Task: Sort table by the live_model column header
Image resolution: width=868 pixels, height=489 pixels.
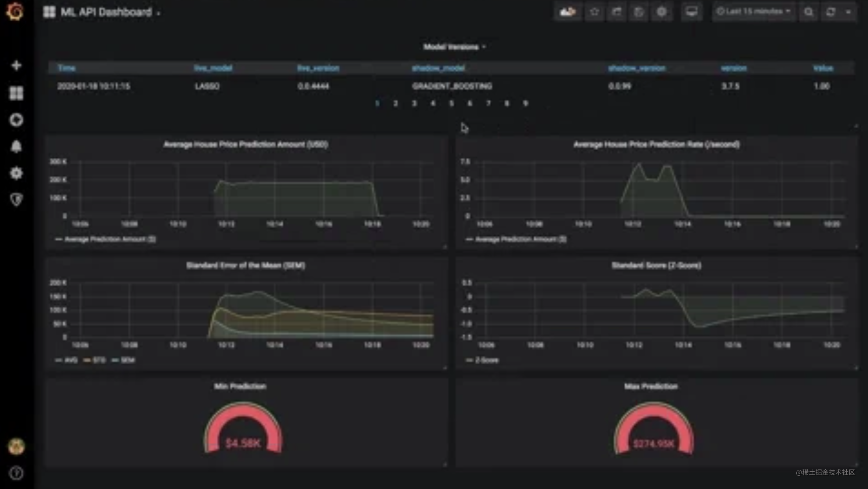Action: (x=213, y=68)
